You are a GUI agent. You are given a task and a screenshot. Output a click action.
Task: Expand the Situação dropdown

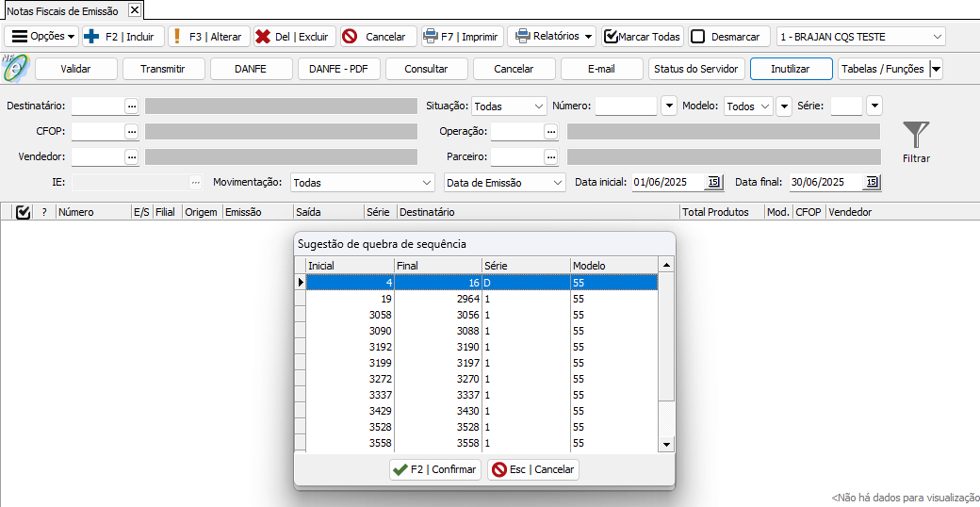[x=538, y=106]
